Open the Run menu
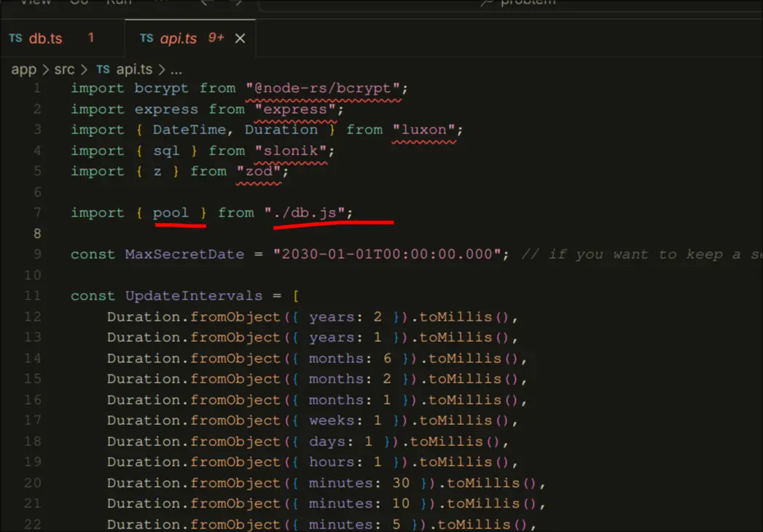 119,2
